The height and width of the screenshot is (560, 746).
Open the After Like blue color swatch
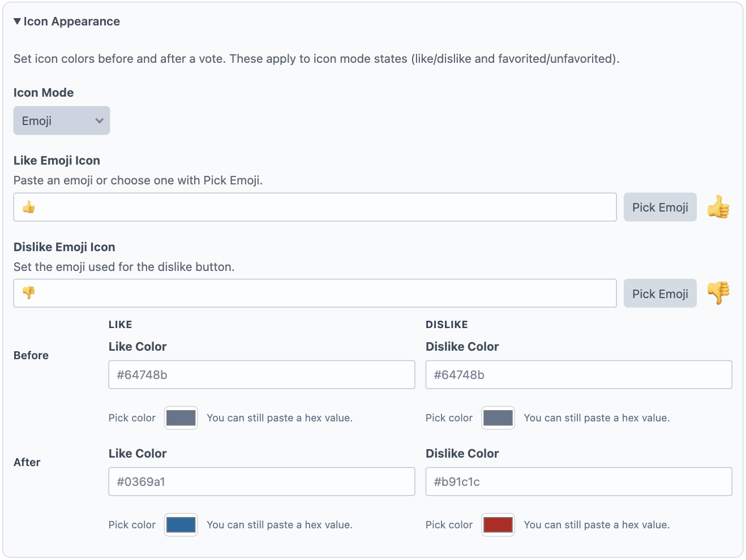(x=181, y=524)
